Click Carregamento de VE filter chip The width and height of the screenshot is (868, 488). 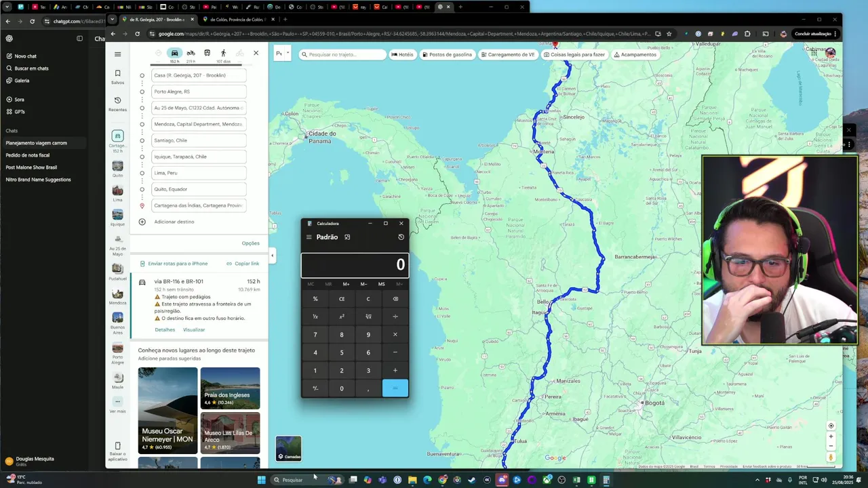508,54
